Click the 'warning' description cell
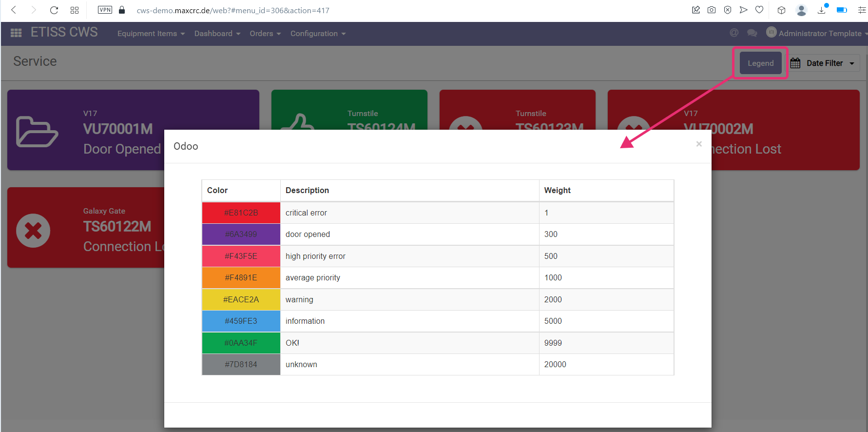Image resolution: width=868 pixels, height=432 pixels. click(x=410, y=299)
